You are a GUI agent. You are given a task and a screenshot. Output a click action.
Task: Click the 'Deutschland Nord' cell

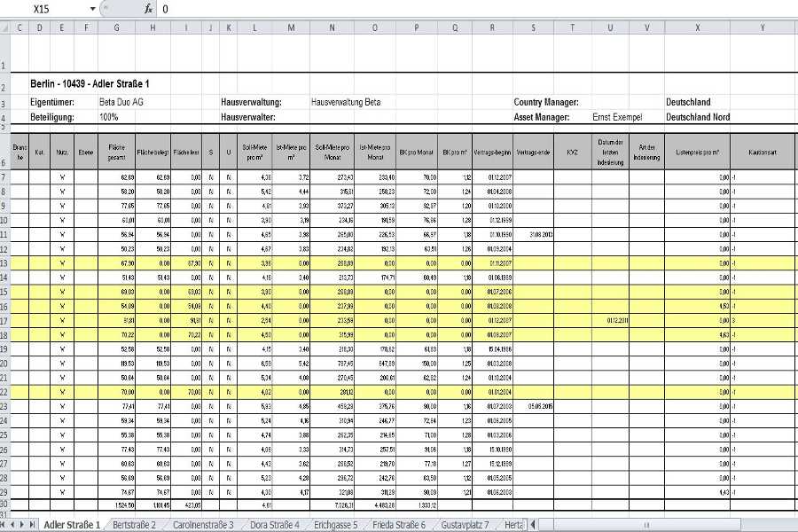click(698, 117)
